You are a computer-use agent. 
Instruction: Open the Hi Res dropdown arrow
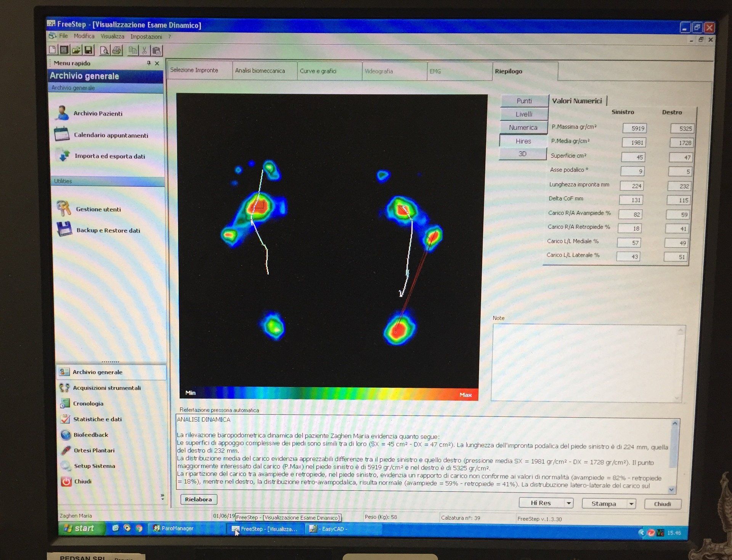point(568,503)
